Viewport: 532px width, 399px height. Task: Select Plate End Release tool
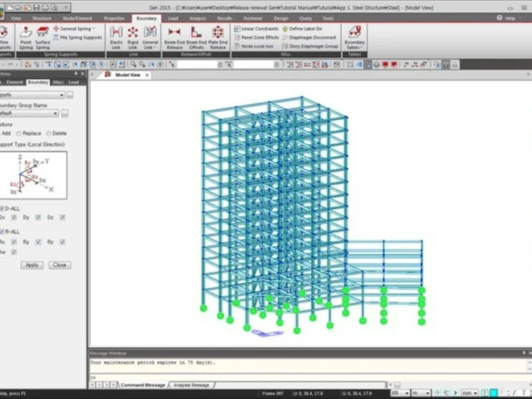pyautogui.click(x=218, y=35)
